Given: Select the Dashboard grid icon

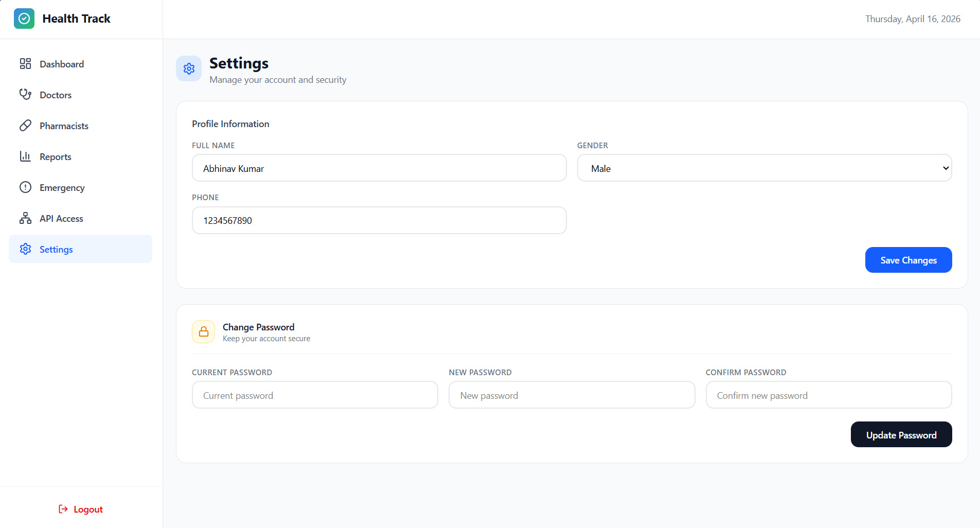Looking at the screenshot, I should coord(26,63).
